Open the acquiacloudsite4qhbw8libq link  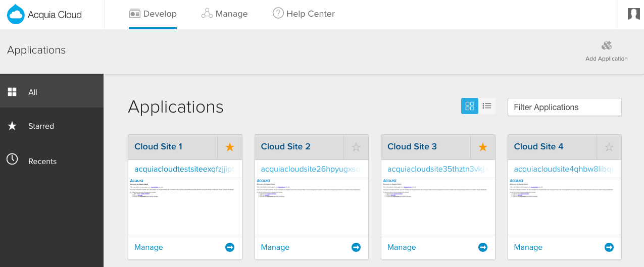tap(564, 169)
